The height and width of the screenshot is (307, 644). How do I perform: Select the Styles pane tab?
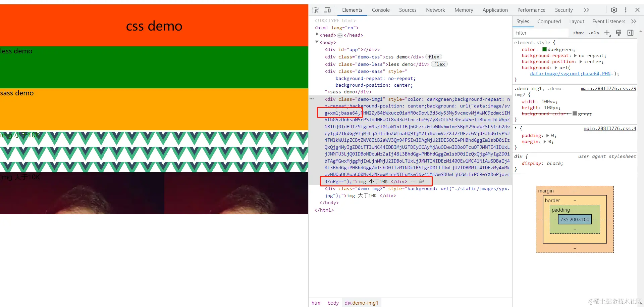pos(523,21)
